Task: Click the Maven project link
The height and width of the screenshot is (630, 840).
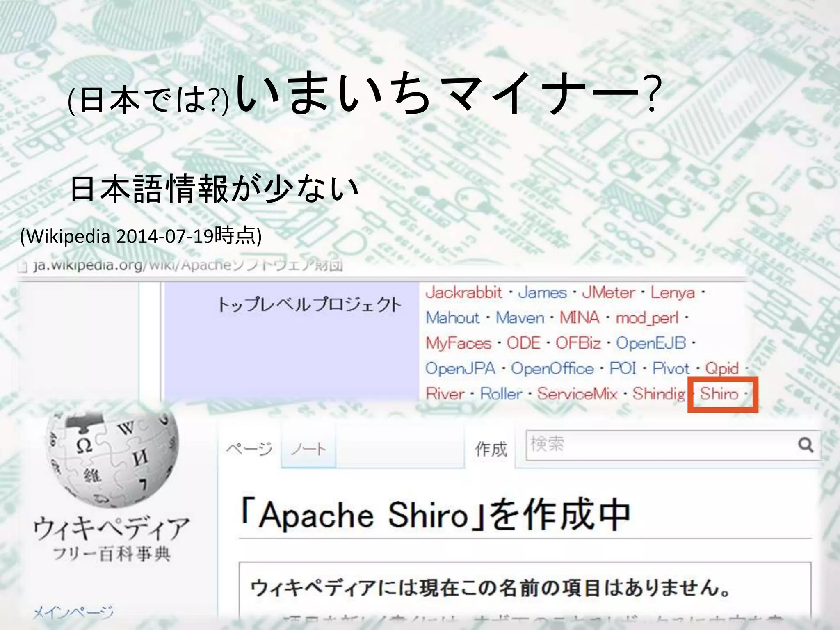Action: (x=520, y=318)
